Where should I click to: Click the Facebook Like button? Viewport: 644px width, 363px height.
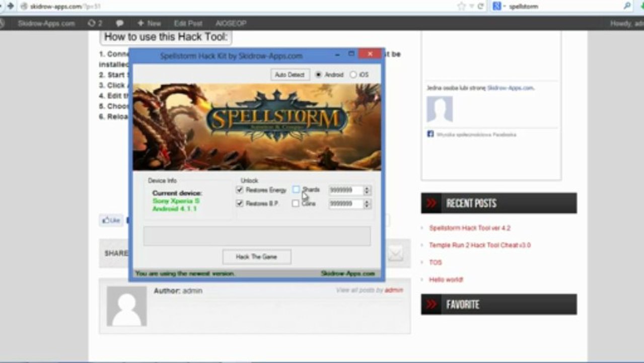[x=111, y=220]
